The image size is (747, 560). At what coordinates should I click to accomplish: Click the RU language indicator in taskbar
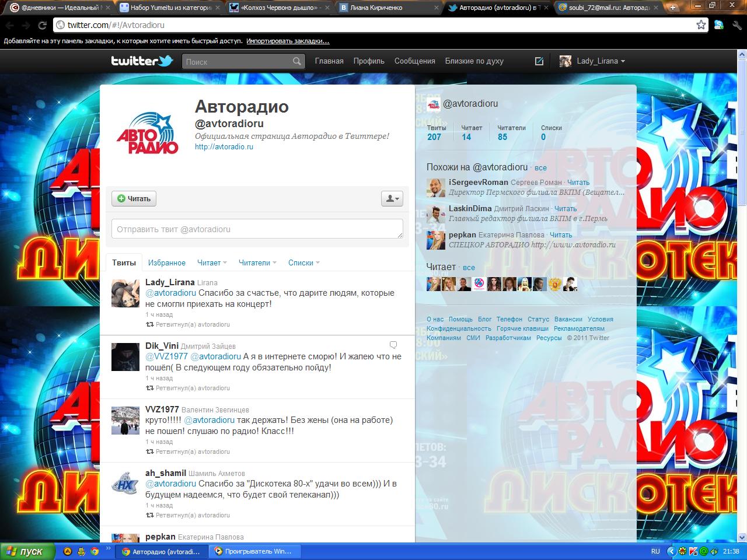point(655,551)
